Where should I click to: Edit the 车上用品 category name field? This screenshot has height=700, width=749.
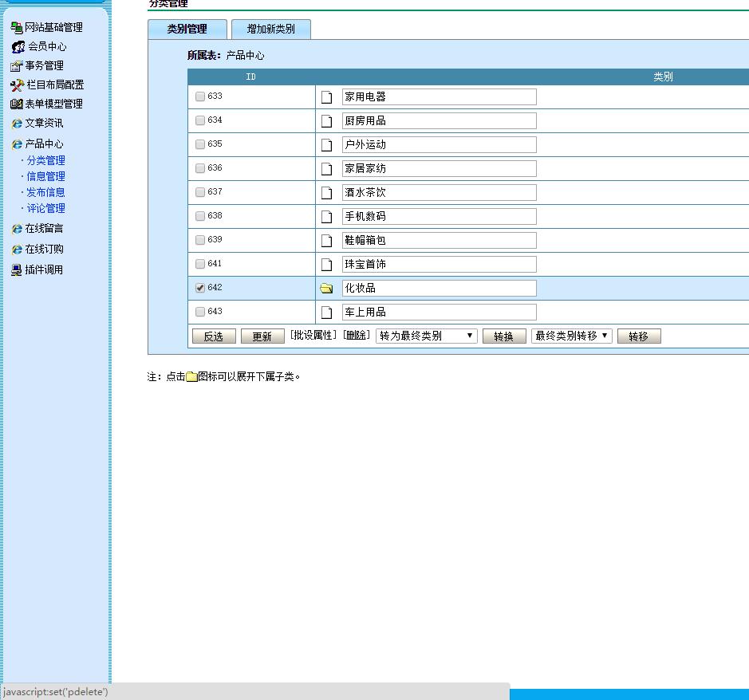point(440,312)
